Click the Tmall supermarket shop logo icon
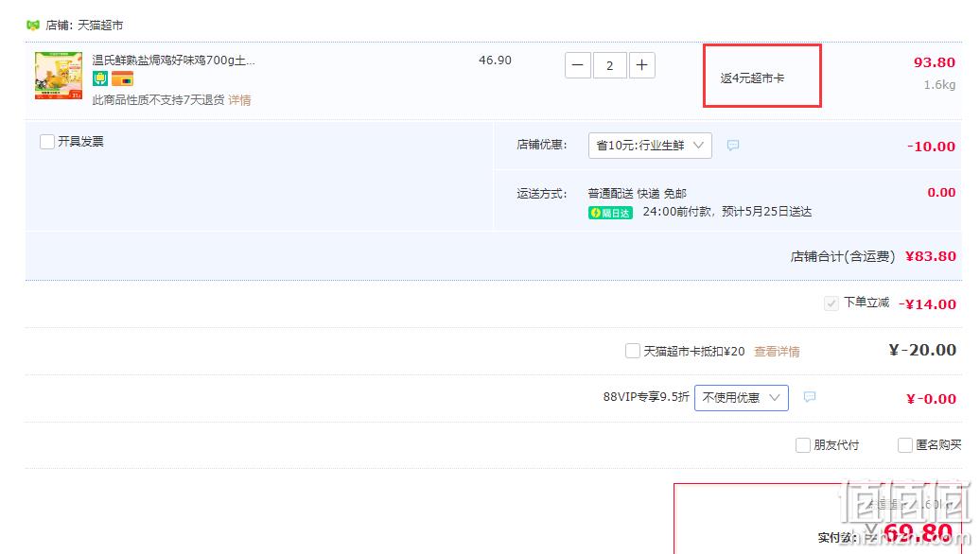The height and width of the screenshot is (554, 980). (x=33, y=25)
